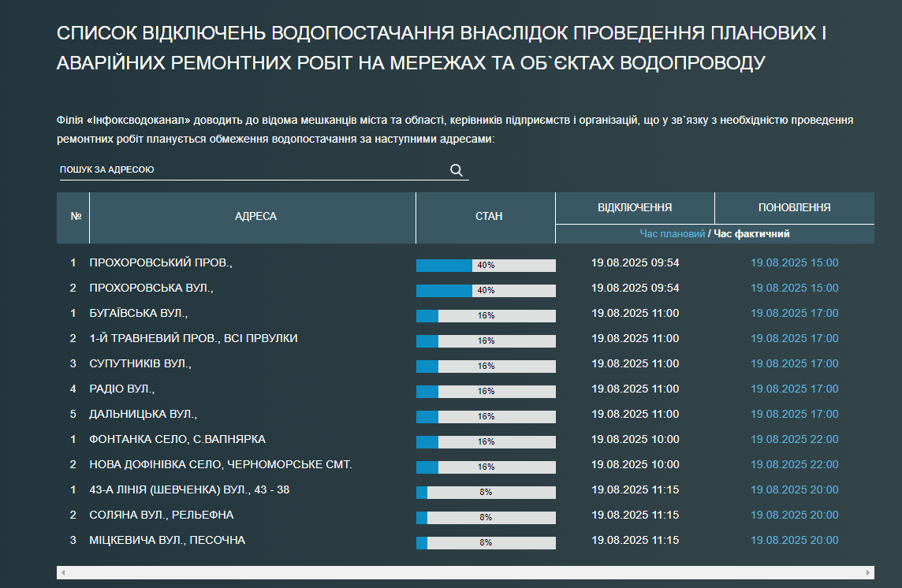Select the 'Час плановий' label

click(x=673, y=234)
